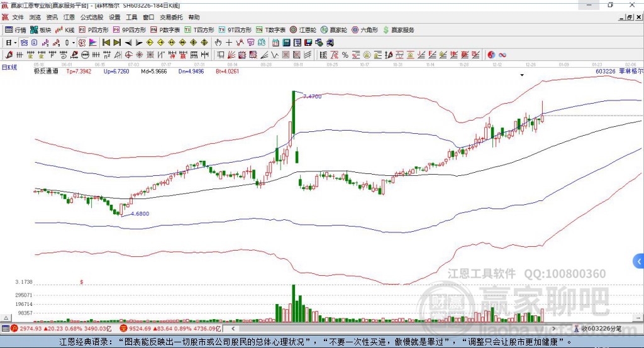Open the P四方形 tool

pyautogui.click(x=94, y=30)
